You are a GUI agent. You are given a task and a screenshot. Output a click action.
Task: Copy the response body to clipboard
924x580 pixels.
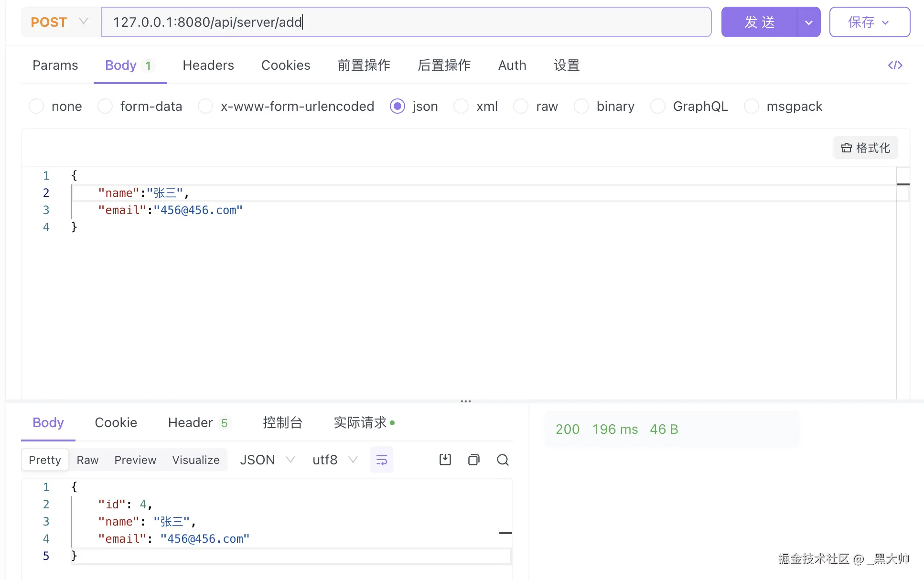473,460
